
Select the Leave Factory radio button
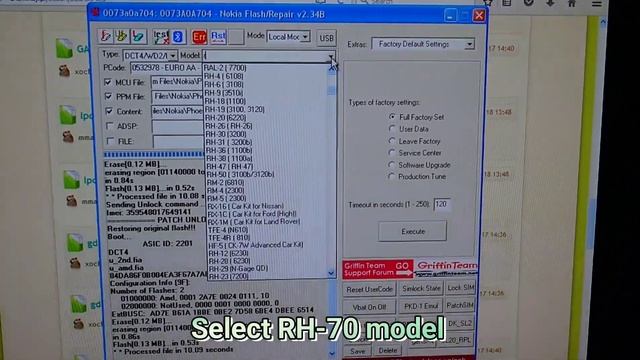coord(392,141)
